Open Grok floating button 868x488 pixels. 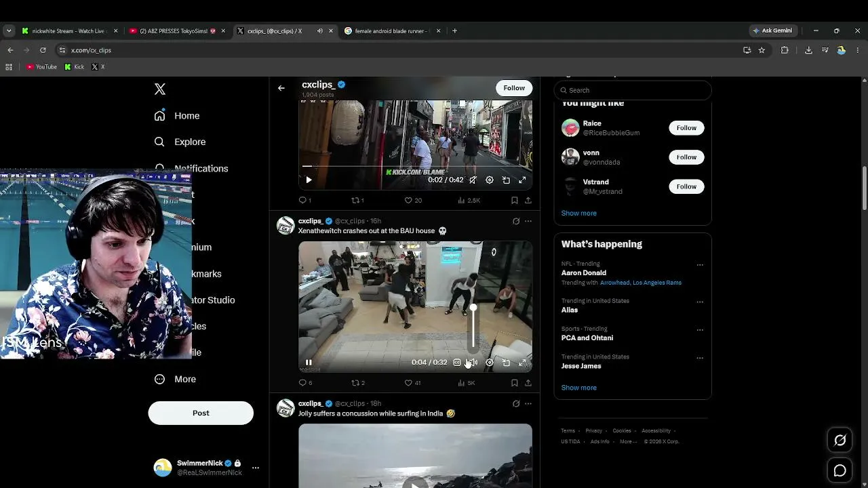click(x=840, y=441)
